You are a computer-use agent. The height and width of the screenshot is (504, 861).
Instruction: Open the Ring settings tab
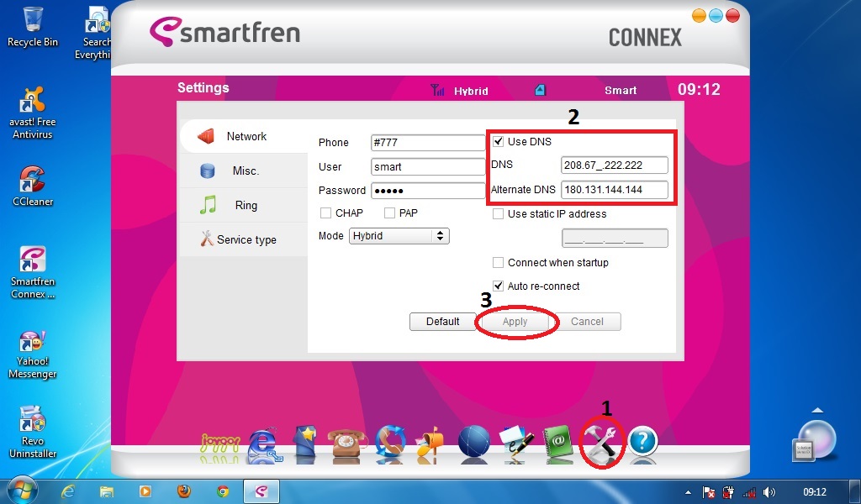click(244, 205)
